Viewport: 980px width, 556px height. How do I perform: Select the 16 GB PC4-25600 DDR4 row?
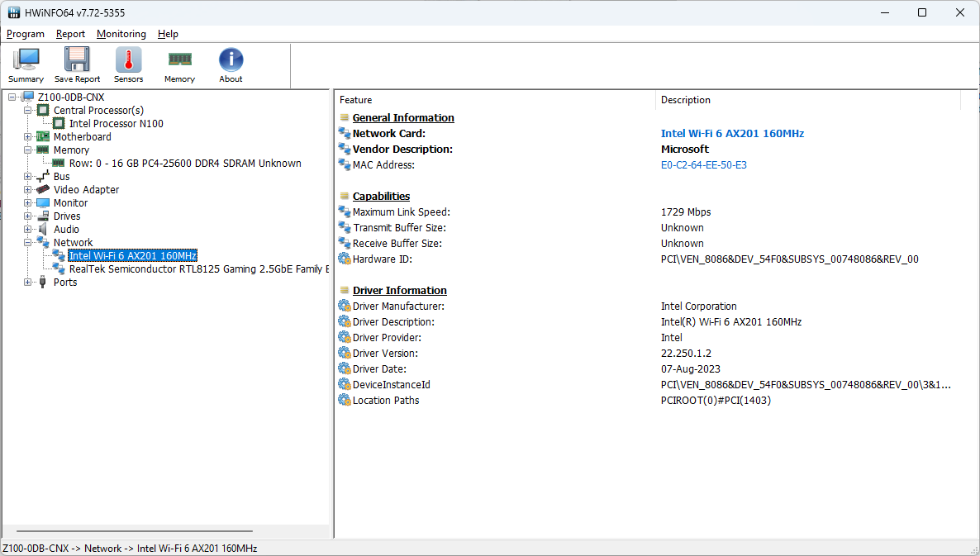[185, 163]
